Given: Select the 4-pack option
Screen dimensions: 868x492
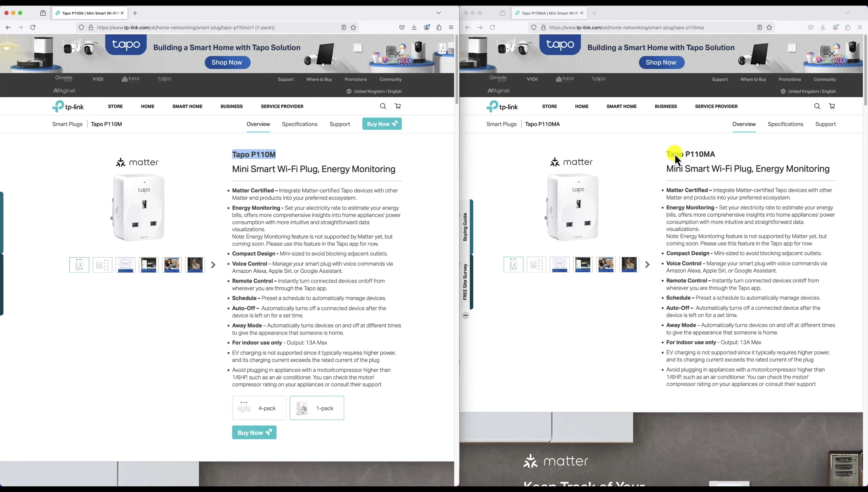Looking at the screenshot, I should point(259,408).
